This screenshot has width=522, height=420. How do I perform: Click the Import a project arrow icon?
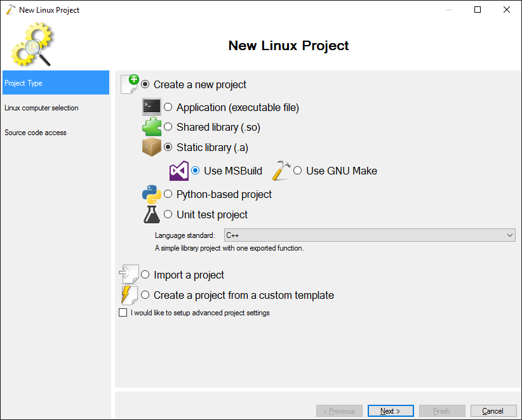[x=128, y=274]
